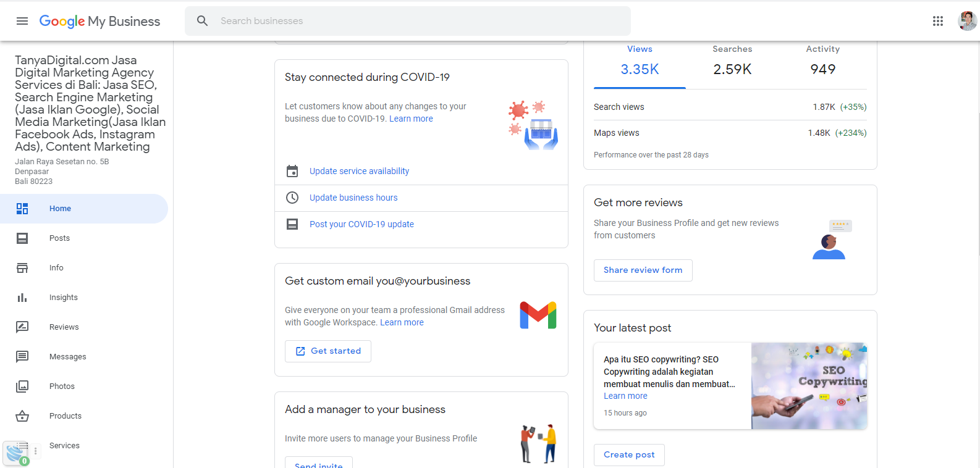Click 'Performance over the past 28 days' text
The height and width of the screenshot is (468, 980).
(x=651, y=155)
